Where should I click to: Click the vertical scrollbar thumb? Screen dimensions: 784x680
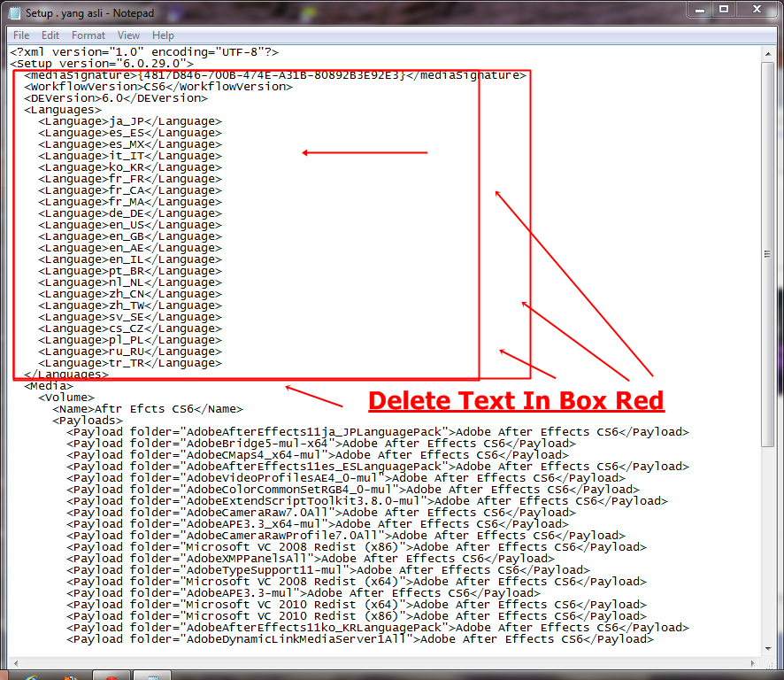click(767, 254)
